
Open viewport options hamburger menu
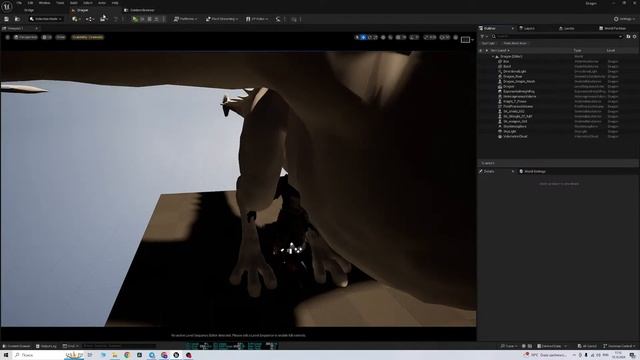click(x=7, y=37)
